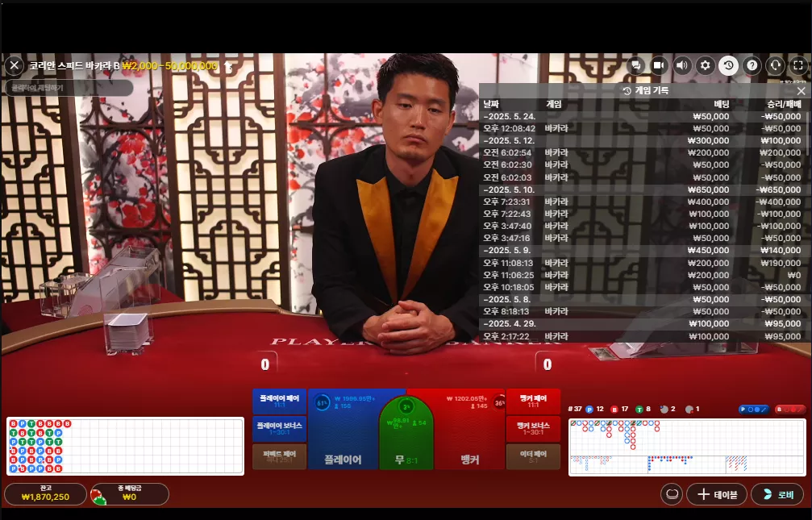Open the 오전 6:02:03 바카라 record
The height and width of the screenshot is (520, 812).
point(643,177)
